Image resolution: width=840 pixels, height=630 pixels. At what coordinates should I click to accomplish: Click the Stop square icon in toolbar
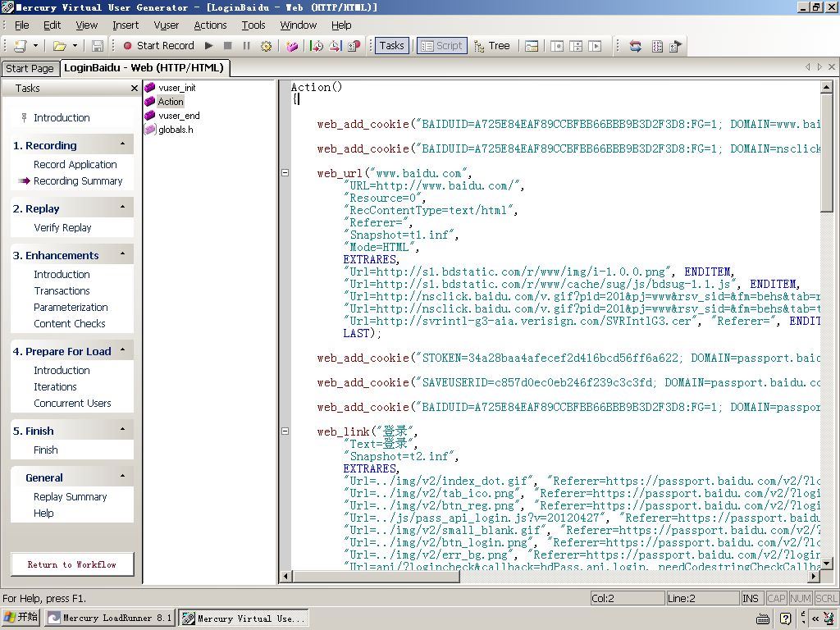228,46
